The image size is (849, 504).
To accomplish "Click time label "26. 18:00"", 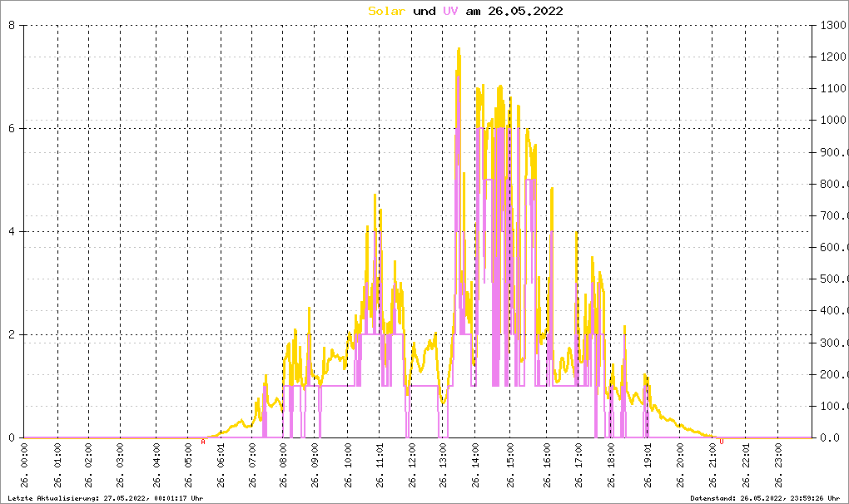I will click(x=611, y=465).
